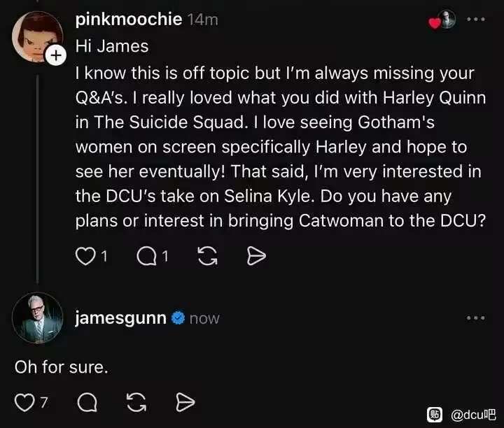View jamesgunn's profile avatar
The image size is (504, 428).
[37, 318]
